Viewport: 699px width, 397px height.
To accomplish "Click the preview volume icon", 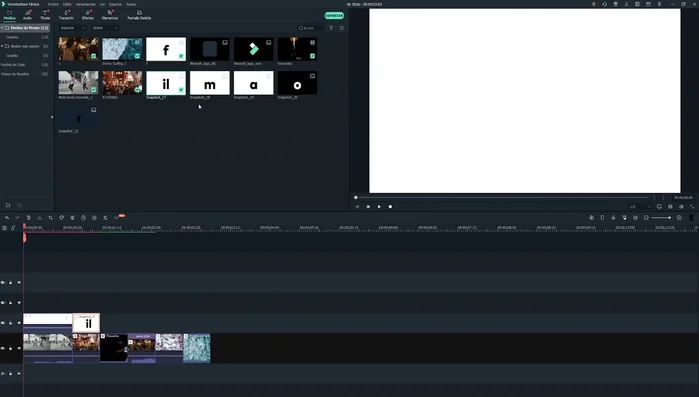I will pos(681,207).
